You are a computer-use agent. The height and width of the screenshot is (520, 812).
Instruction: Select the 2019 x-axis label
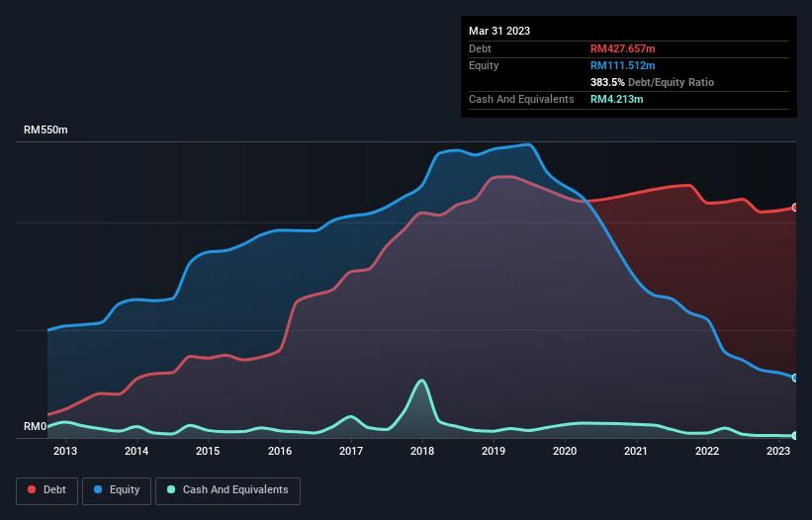(494, 451)
